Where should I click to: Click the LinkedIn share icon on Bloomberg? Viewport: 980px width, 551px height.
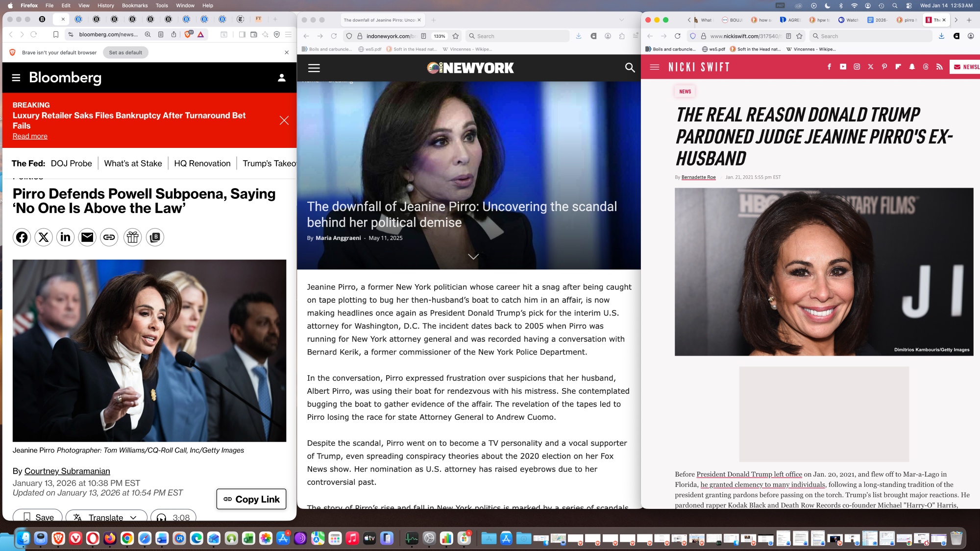pyautogui.click(x=65, y=238)
